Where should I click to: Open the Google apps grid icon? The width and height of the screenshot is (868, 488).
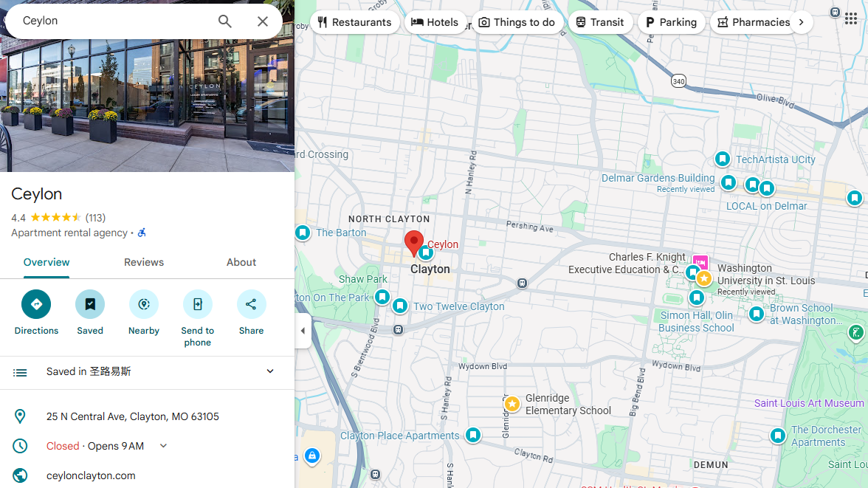[x=851, y=18]
